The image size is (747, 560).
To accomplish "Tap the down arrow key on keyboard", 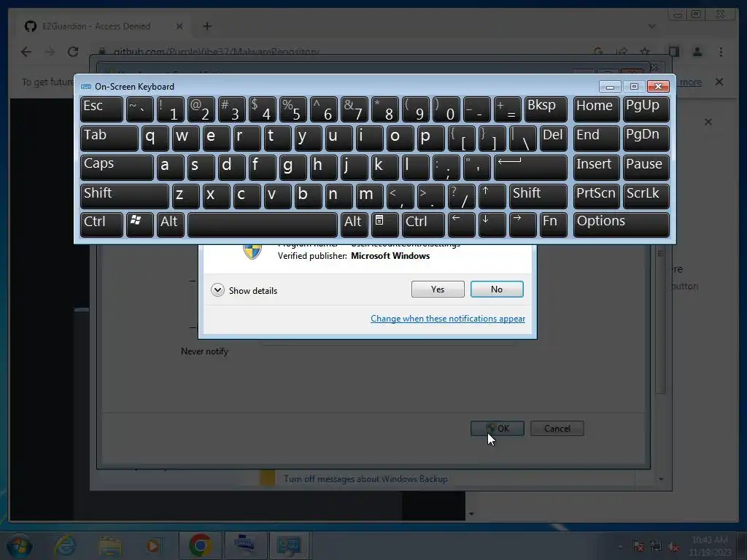I will [492, 225].
